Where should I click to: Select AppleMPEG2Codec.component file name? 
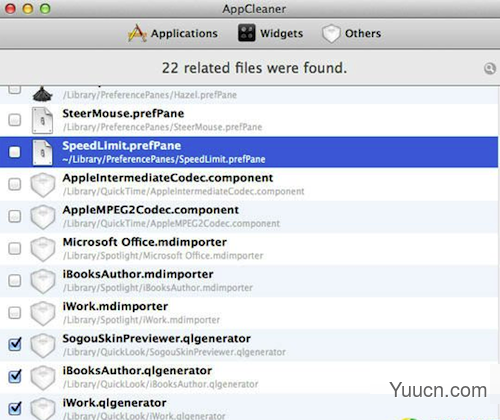(x=151, y=210)
